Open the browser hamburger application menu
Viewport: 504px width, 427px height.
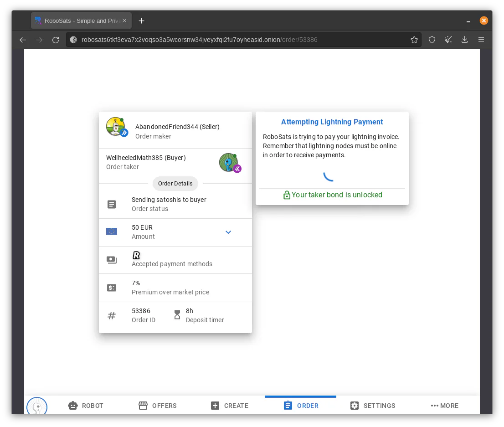pyautogui.click(x=481, y=40)
